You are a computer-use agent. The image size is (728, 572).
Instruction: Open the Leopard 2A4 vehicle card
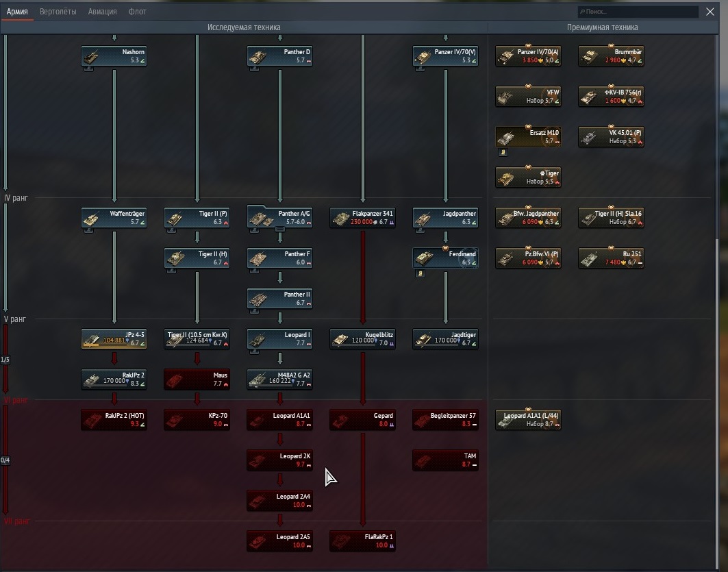coord(279,500)
